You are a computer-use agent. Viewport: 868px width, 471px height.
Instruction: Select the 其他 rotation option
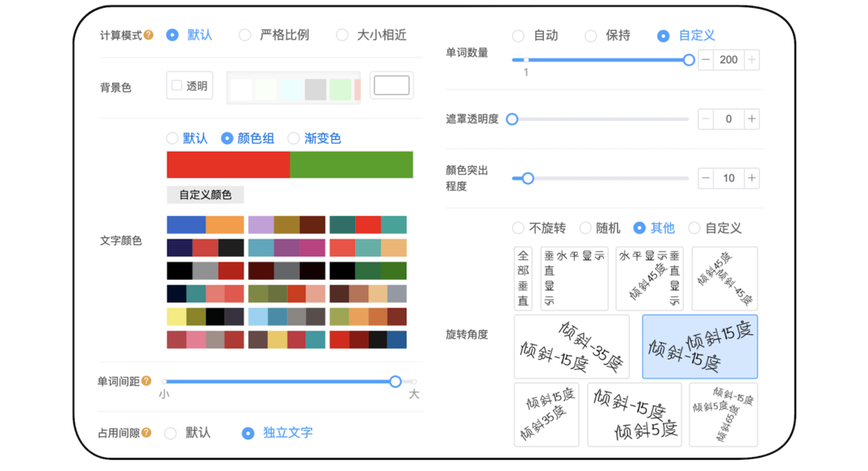[640, 228]
